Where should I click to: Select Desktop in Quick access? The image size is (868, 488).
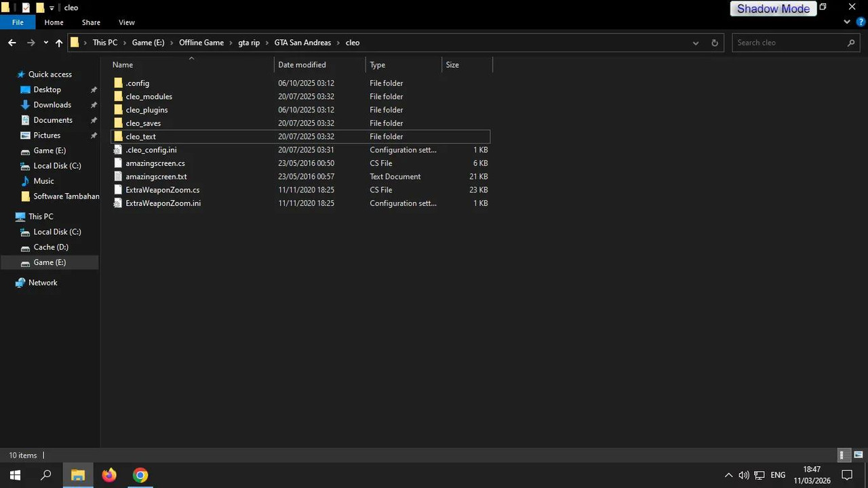pos(47,89)
